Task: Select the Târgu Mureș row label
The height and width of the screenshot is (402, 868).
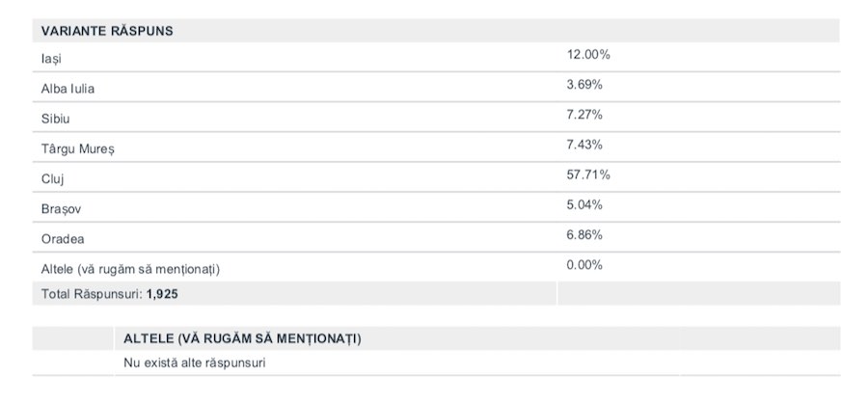Action: [78, 149]
